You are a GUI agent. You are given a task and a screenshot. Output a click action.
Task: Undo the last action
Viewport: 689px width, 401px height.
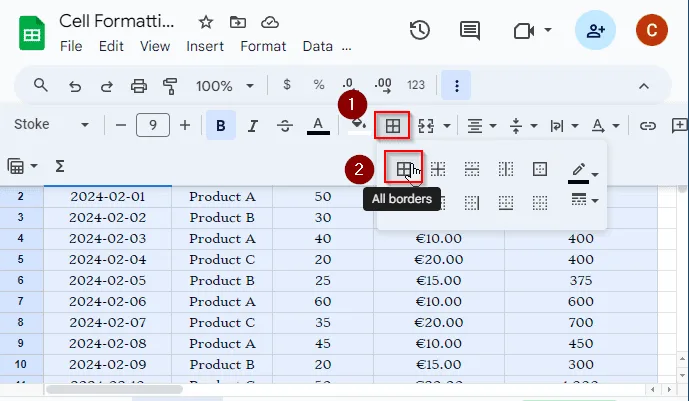[75, 86]
